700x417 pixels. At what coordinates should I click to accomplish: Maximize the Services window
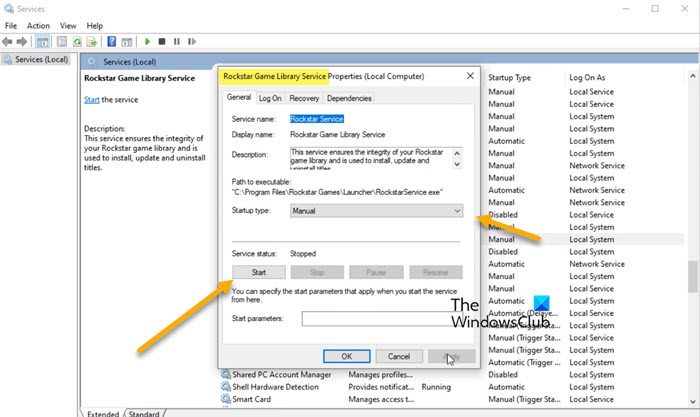(655, 8)
